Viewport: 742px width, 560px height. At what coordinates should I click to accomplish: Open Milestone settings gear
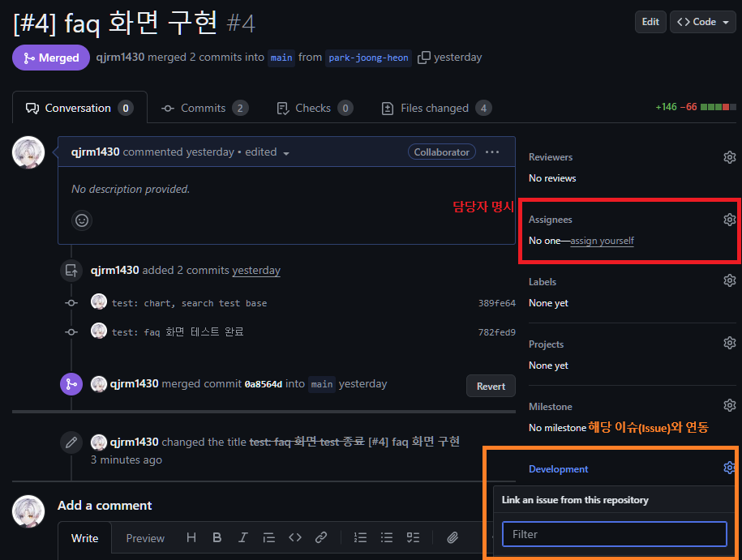(729, 405)
